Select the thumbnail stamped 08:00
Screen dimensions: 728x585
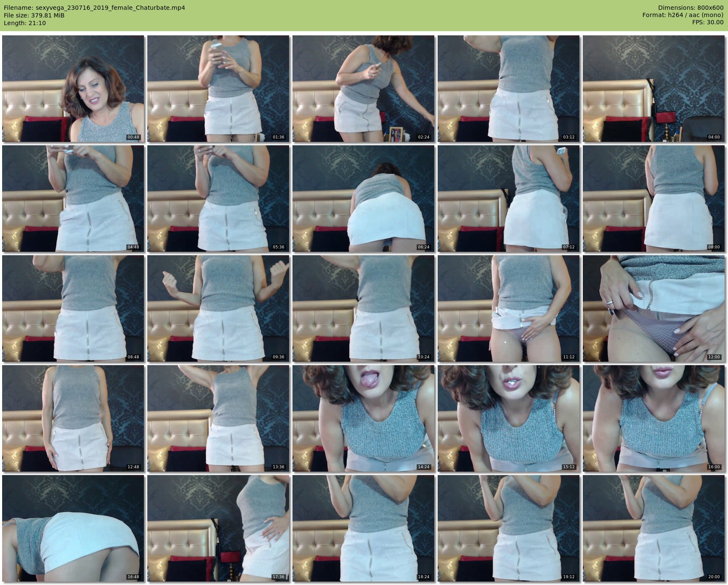tap(654, 199)
